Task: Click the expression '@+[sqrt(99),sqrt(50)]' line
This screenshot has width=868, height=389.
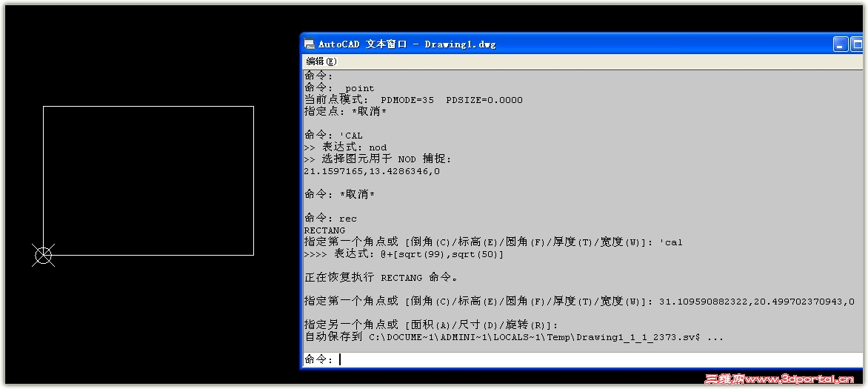Action: coord(404,254)
